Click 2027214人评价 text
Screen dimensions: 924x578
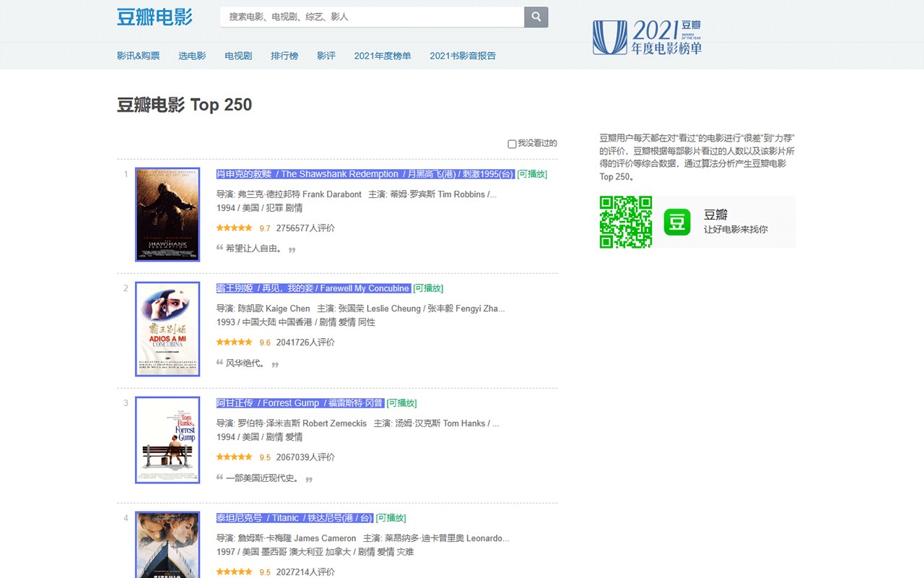[x=305, y=572]
